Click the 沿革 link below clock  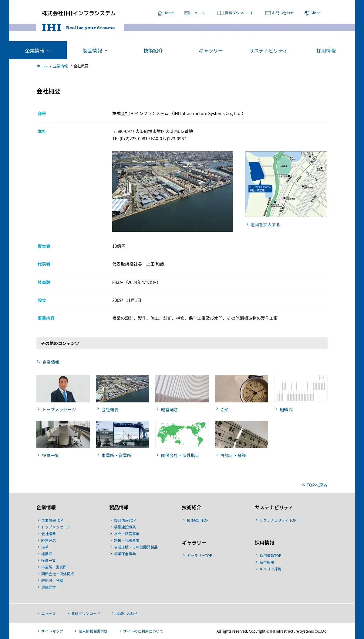click(224, 409)
